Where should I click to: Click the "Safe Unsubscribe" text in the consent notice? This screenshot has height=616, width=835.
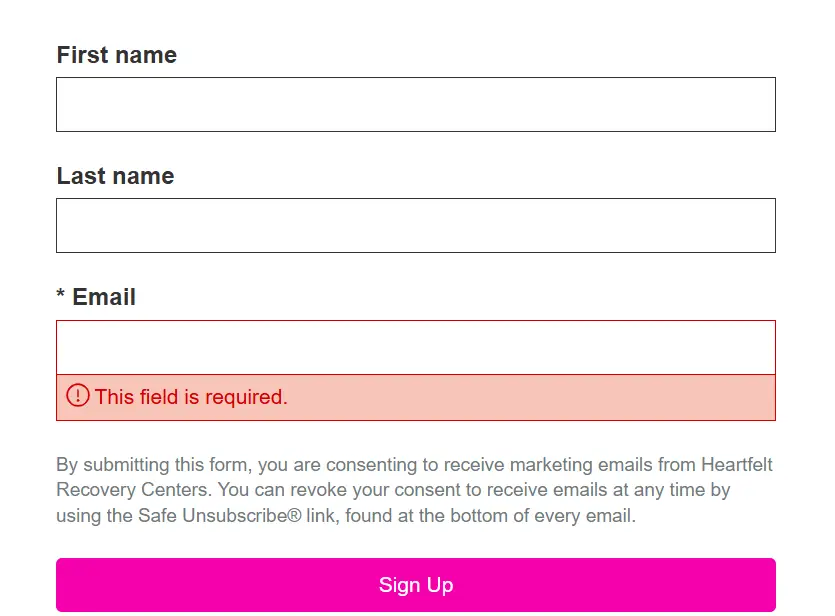click(213, 515)
